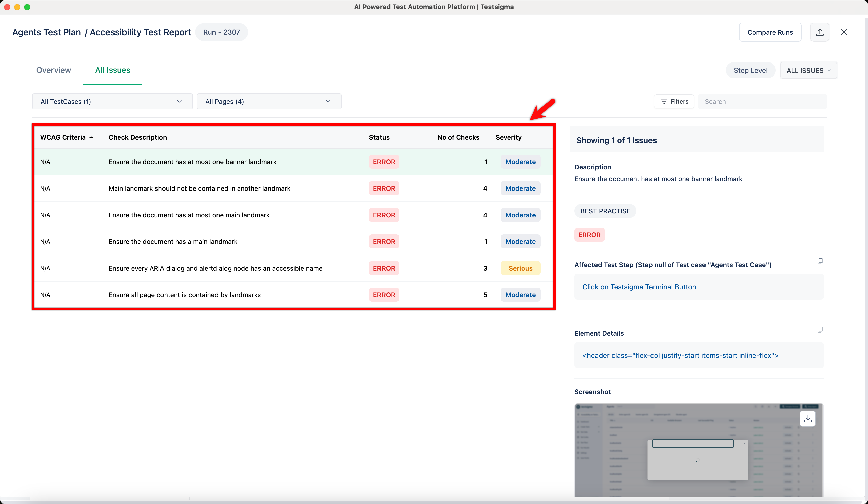Open Click on Testsigma Terminal Button link
Screen dimensions: 868x504
(x=639, y=287)
